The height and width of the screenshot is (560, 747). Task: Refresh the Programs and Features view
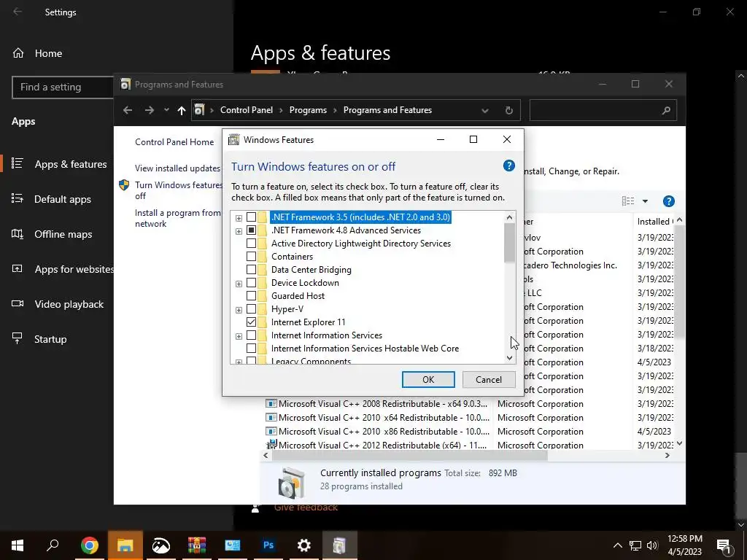pos(508,111)
